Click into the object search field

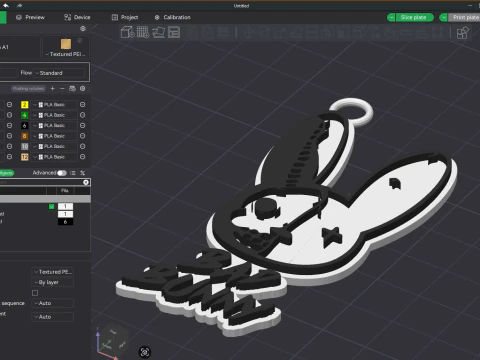coord(41,182)
